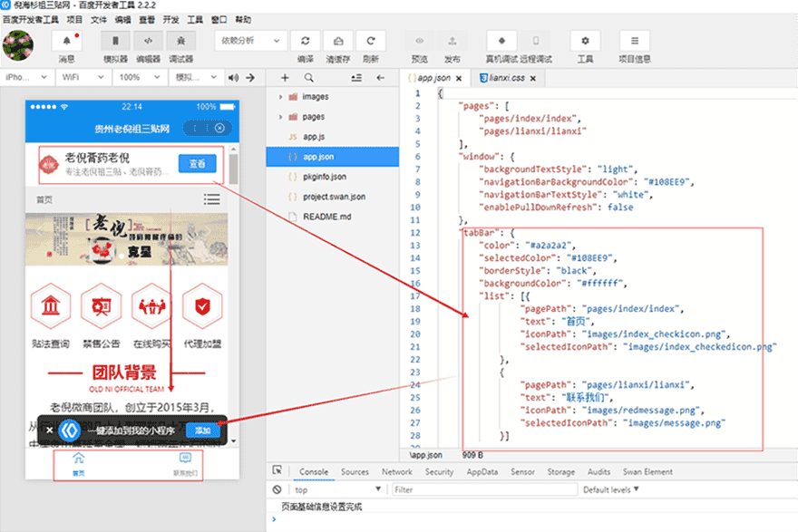798x532 pixels.
Task: Switch to the Network devtools tab
Action: point(397,472)
